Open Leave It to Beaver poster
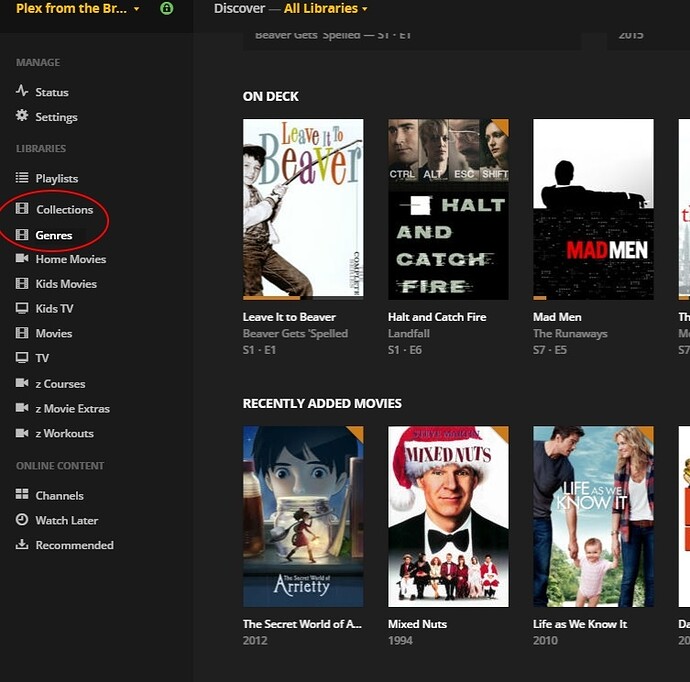Viewport: 690px width, 682px height. pos(303,209)
